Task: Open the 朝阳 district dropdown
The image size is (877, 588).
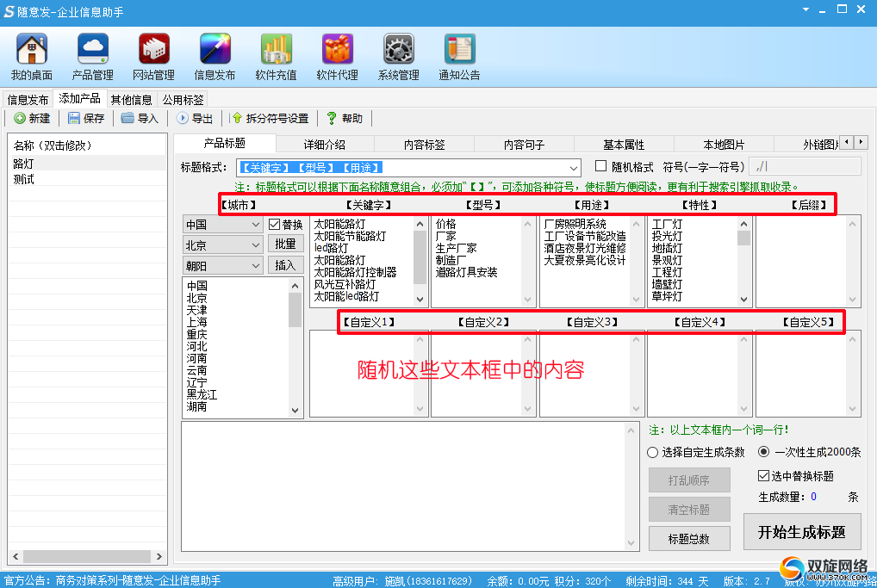Action: pos(222,266)
